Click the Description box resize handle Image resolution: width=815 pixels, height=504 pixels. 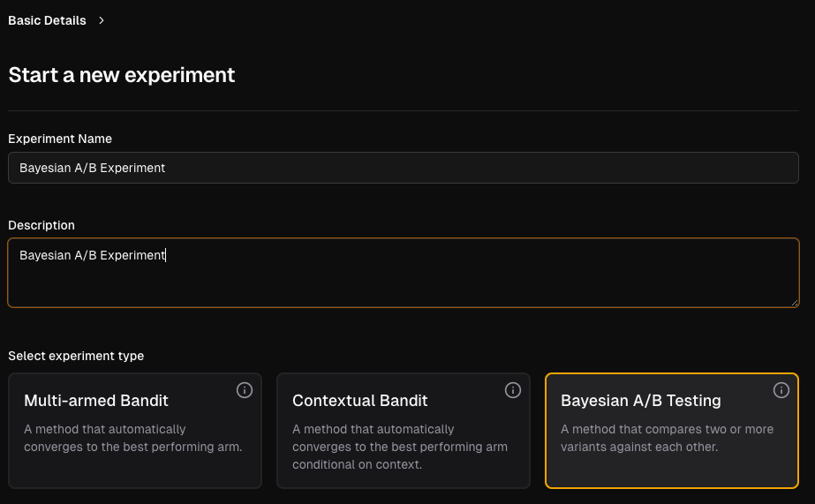tap(794, 303)
